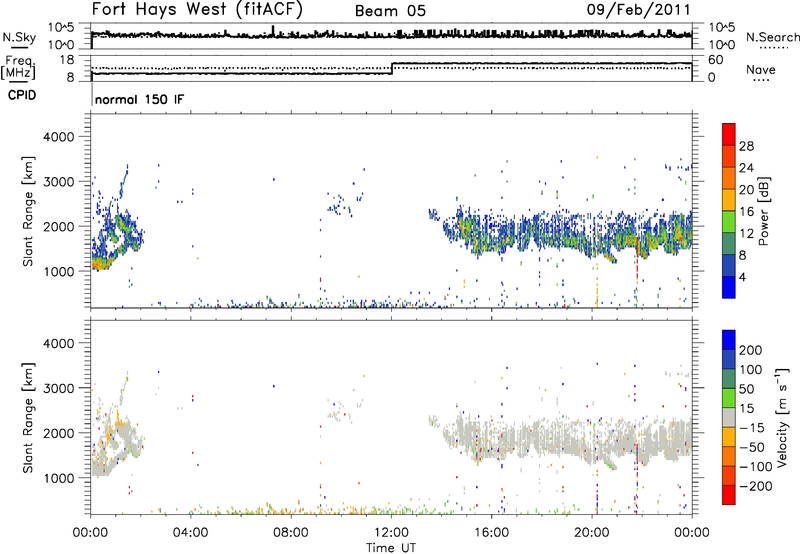Click the velocity color bar
Viewport: 800px width, 554px height.
click(x=729, y=417)
